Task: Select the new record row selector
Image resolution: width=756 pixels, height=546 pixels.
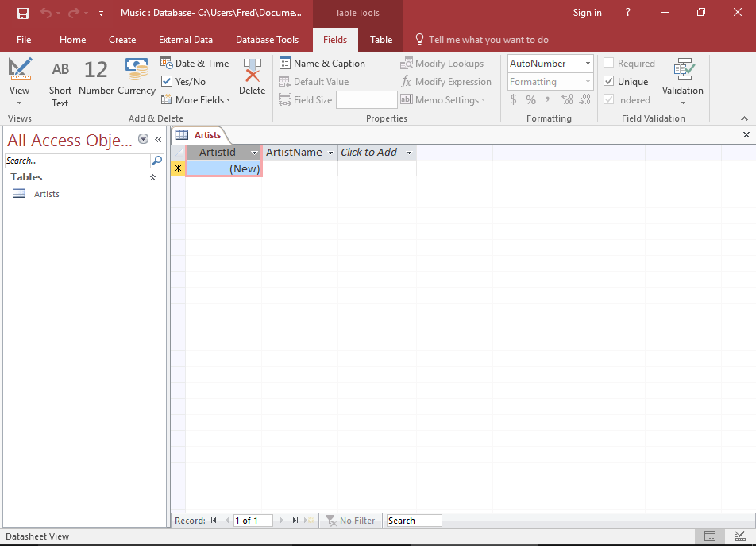Action: [x=179, y=168]
